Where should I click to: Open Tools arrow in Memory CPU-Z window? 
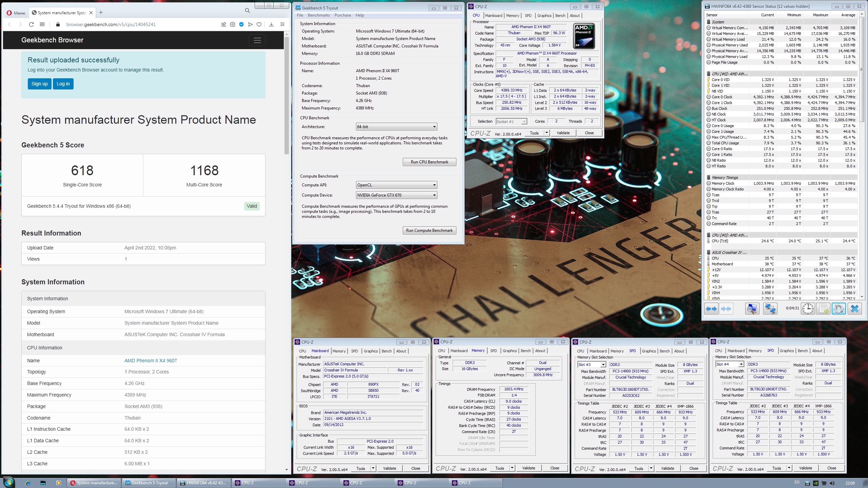pos(512,468)
